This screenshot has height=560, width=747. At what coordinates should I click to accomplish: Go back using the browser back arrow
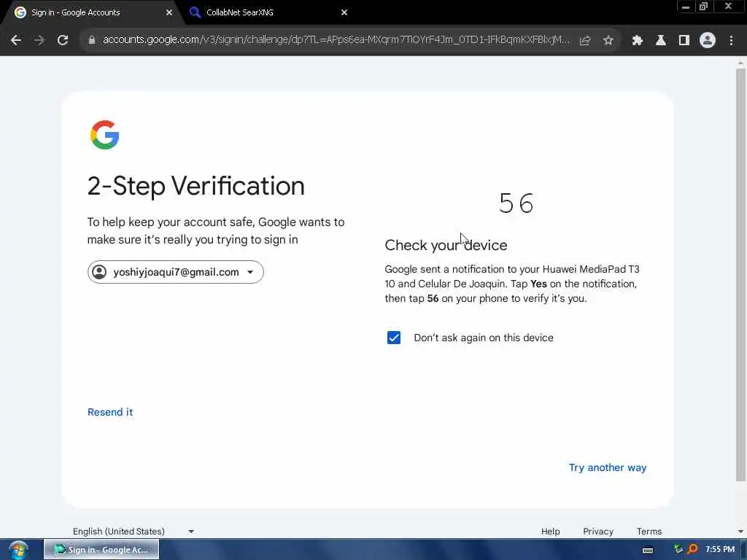point(16,41)
